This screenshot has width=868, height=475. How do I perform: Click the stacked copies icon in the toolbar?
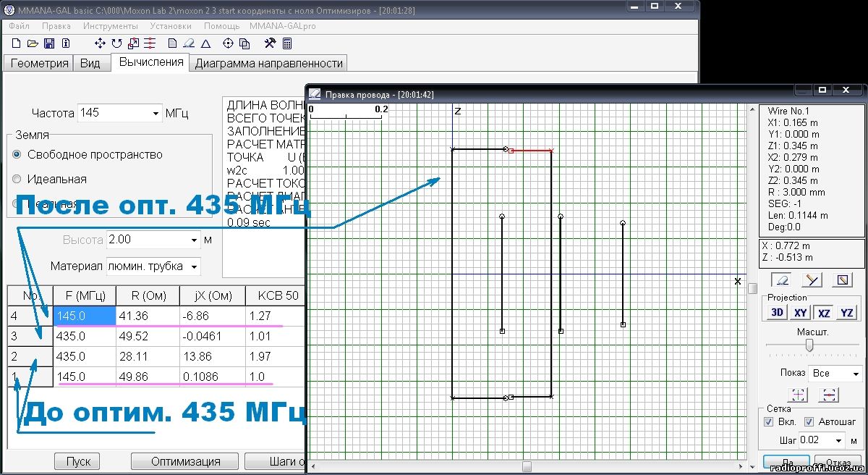click(244, 43)
